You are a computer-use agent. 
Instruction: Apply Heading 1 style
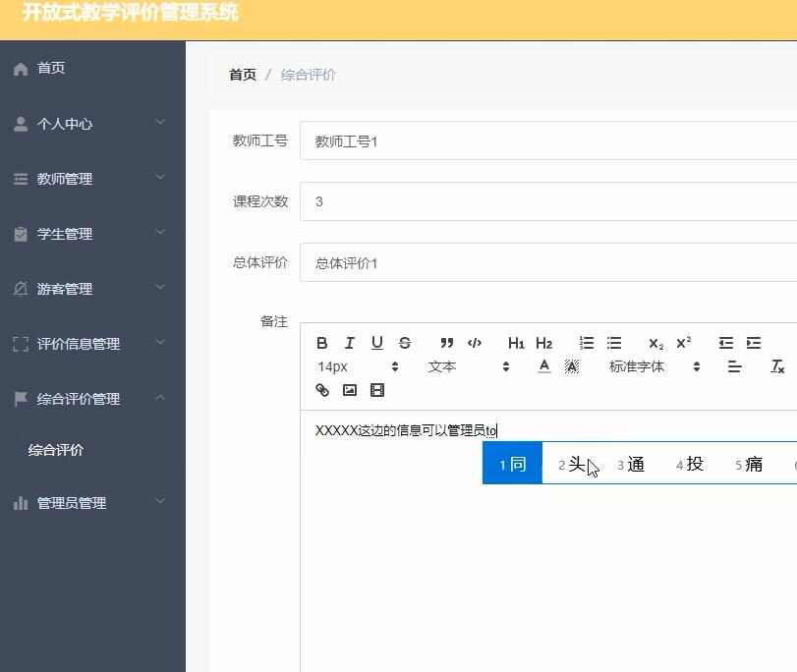(516, 343)
